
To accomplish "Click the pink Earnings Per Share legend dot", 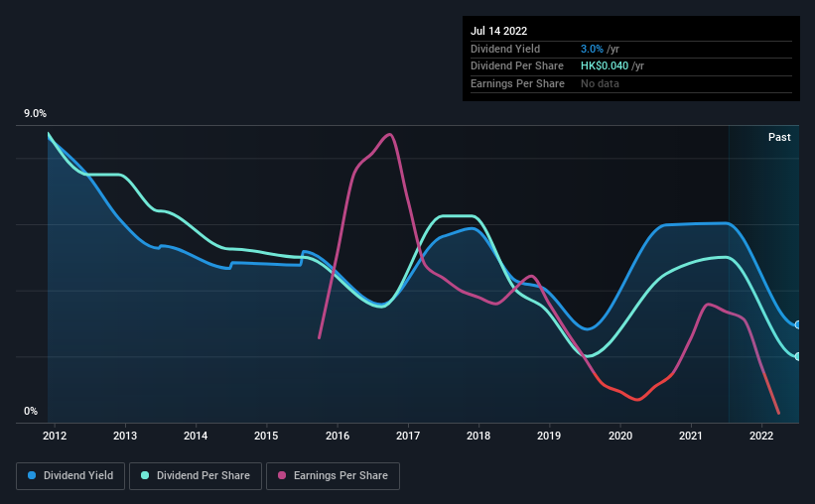I will 282,475.
